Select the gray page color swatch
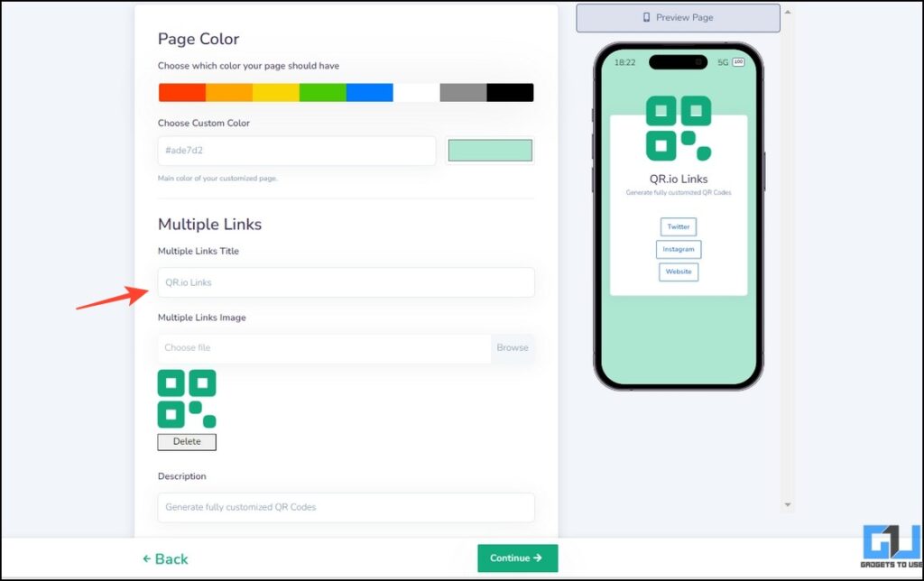The height and width of the screenshot is (581, 924). [463, 93]
